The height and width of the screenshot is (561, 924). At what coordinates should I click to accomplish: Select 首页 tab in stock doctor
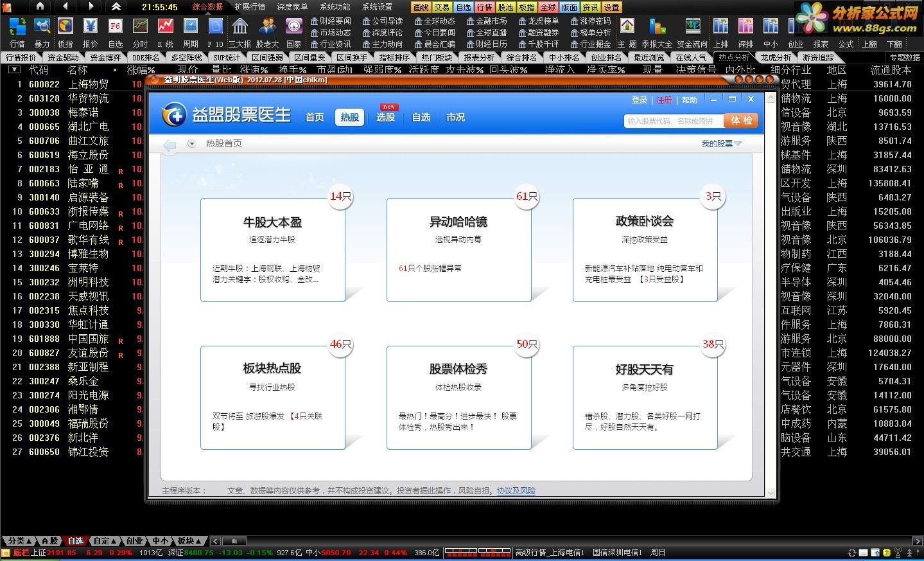315,117
